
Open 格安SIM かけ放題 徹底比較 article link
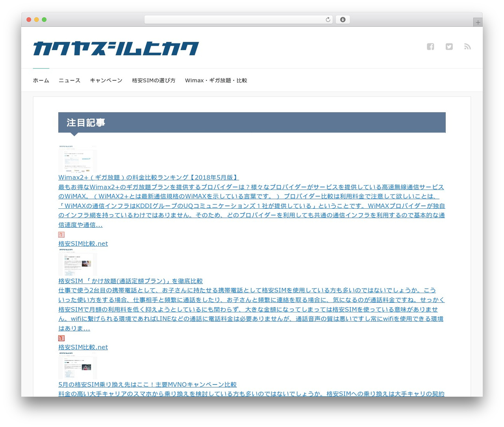point(130,281)
